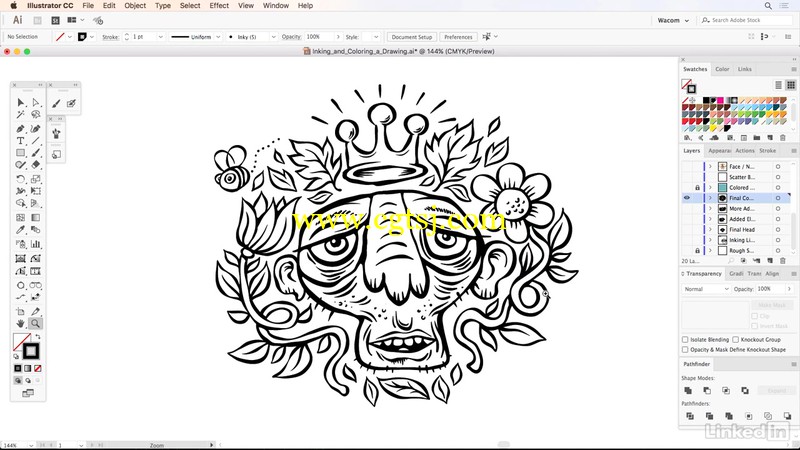Image resolution: width=800 pixels, height=450 pixels.
Task: Select the Selection (black arrow) tool
Action: click(20, 103)
